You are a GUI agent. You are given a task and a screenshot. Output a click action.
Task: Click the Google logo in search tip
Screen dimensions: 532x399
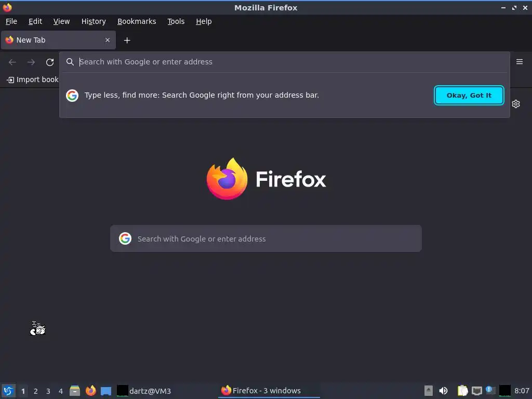point(72,96)
